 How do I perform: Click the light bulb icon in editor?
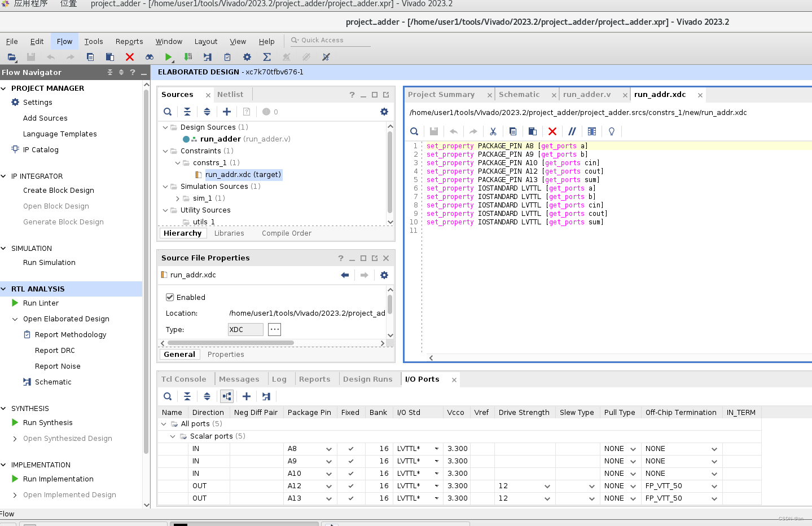pos(612,131)
